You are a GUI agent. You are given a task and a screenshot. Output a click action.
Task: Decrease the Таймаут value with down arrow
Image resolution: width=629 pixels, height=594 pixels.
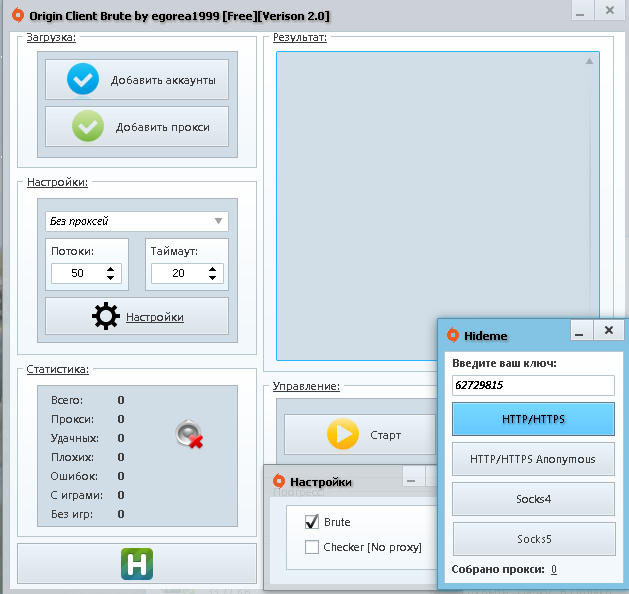coord(213,278)
